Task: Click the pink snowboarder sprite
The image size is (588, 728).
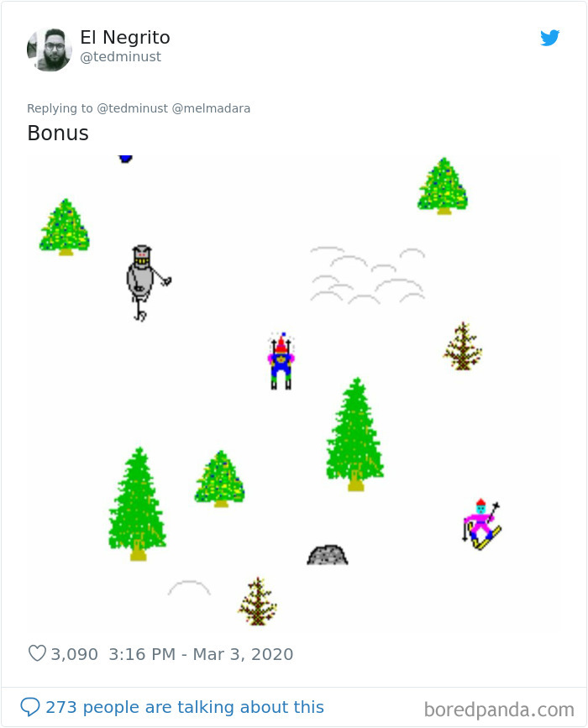Action: coord(482,525)
